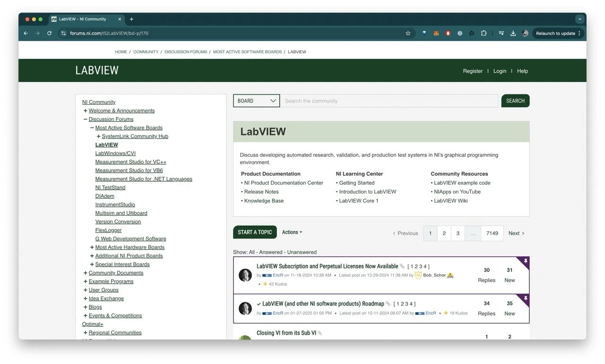
Task: Open Help in the header
Action: click(522, 71)
